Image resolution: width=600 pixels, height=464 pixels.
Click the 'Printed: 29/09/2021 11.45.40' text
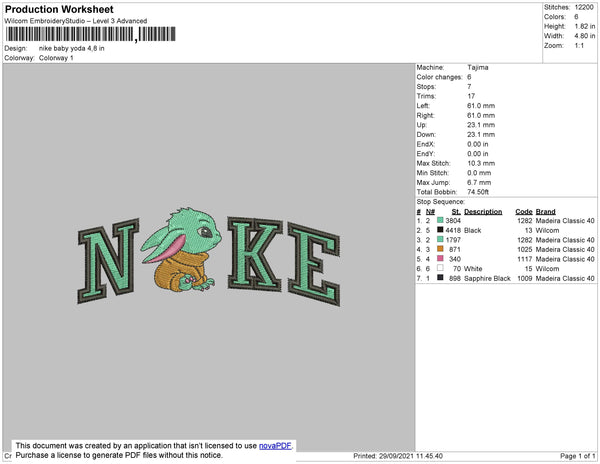(398, 456)
